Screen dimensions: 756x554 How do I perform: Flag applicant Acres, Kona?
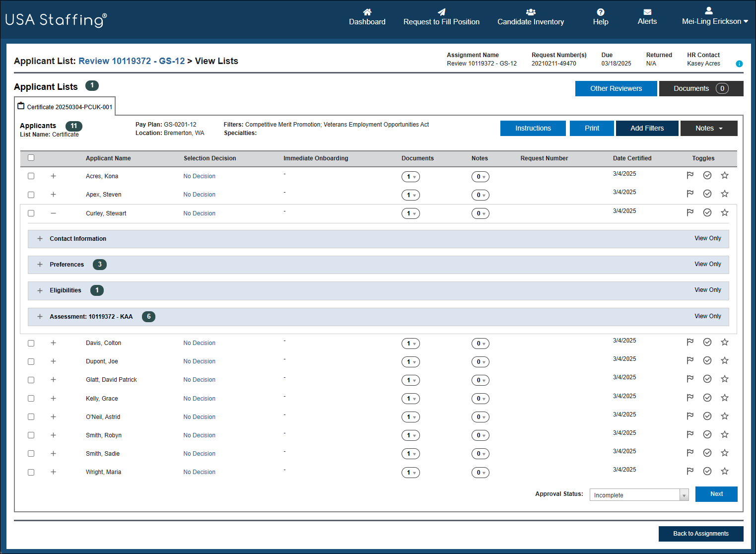[690, 175]
